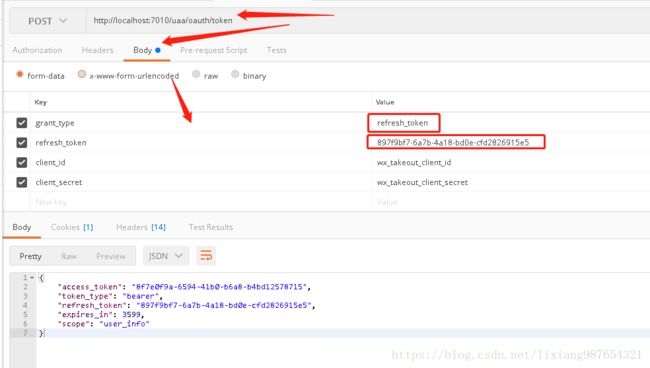The height and width of the screenshot is (368, 650).
Task: Select the x-www-form-urlencoded radio option
Action: tap(82, 74)
